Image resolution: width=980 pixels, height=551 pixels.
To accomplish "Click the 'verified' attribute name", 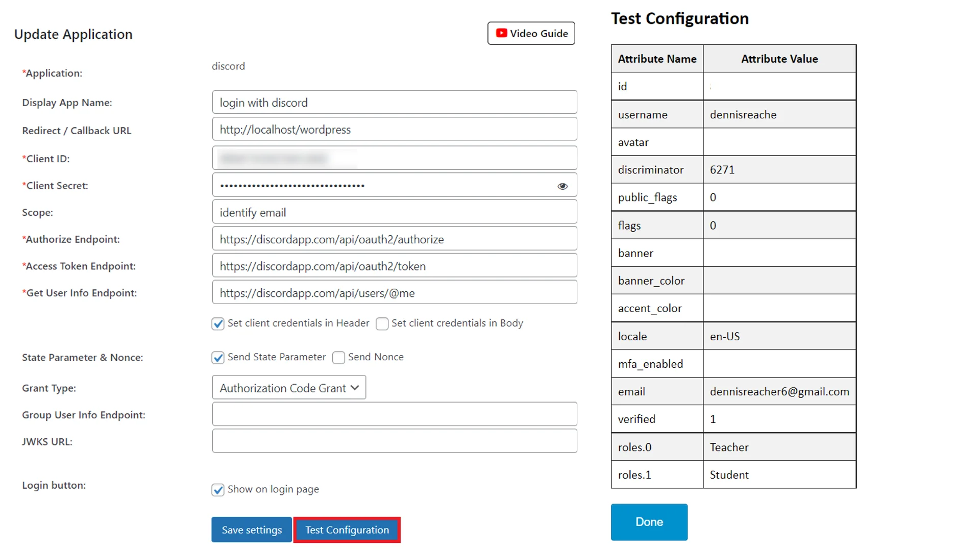I will point(636,419).
